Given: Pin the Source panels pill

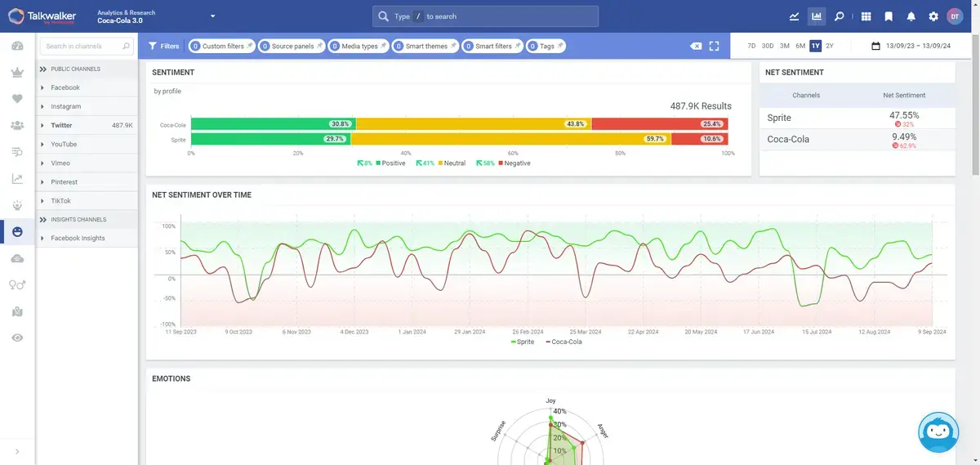Looking at the screenshot, I should coord(318,46).
